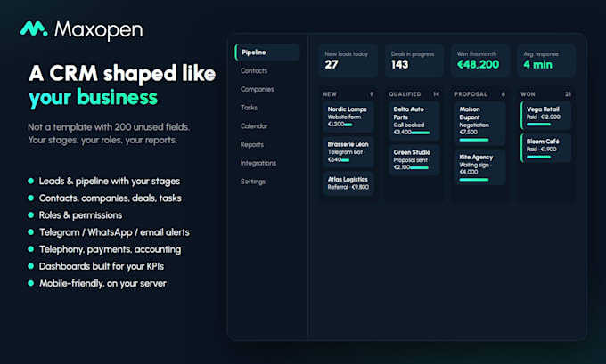Click the count 21 in WON column

(568, 94)
